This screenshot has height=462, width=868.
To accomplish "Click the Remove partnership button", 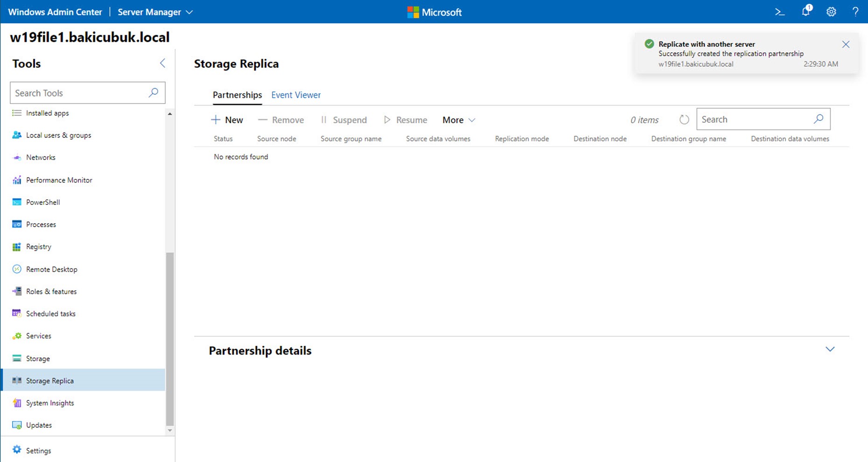I will [281, 120].
